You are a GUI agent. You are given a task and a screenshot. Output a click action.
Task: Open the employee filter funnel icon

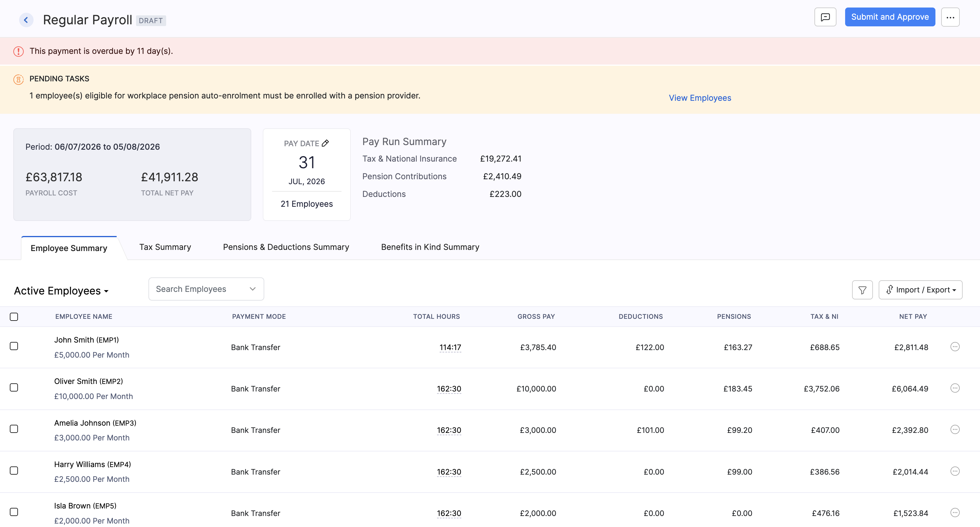tap(862, 290)
